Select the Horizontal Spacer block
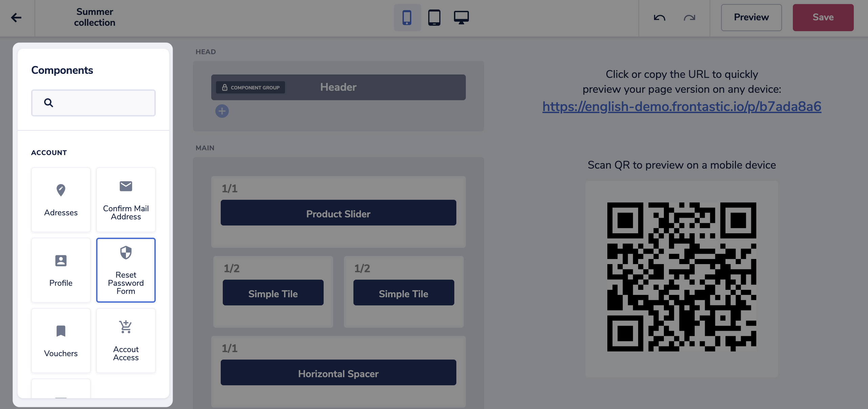 (339, 372)
